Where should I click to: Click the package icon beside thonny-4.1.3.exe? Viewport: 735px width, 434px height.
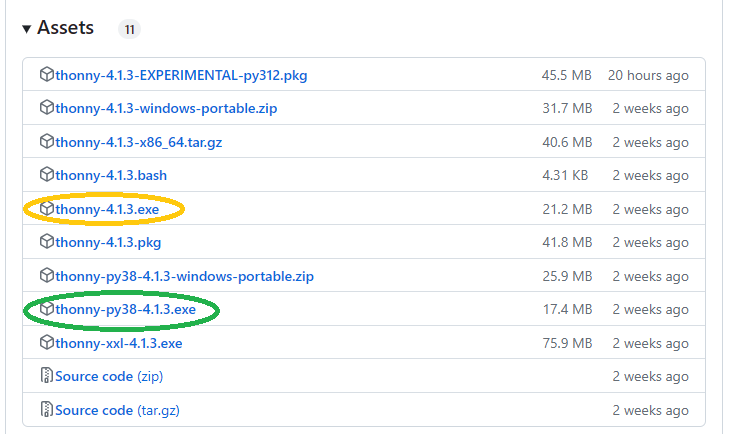47,209
